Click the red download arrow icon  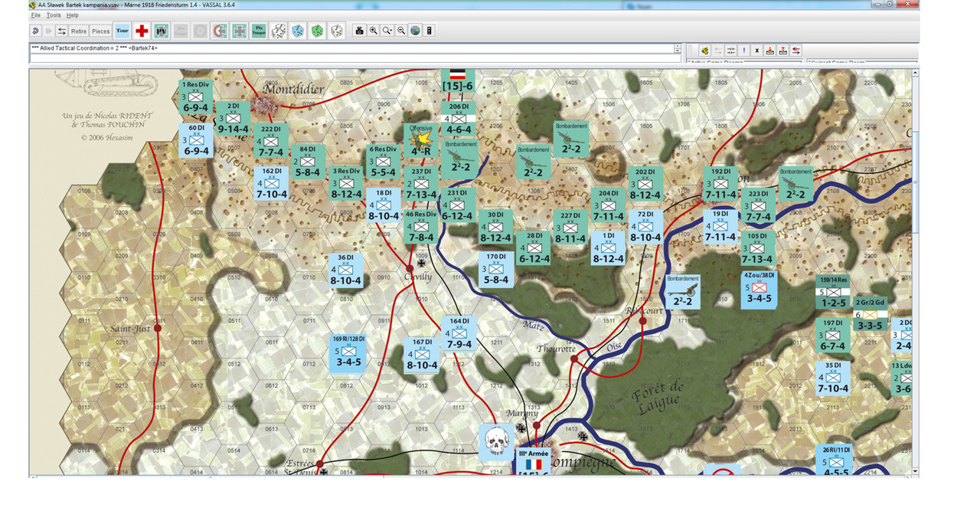coord(770,51)
